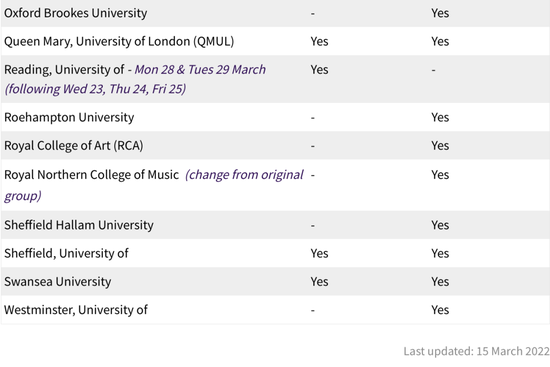Click the Oxford Brookes University row name
This screenshot has width=550, height=367.
click(75, 13)
